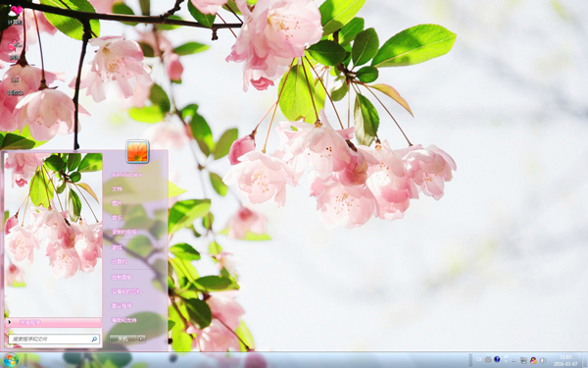Click the volume speaker tray icon
Screen dimensions: 588x368
[543, 360]
